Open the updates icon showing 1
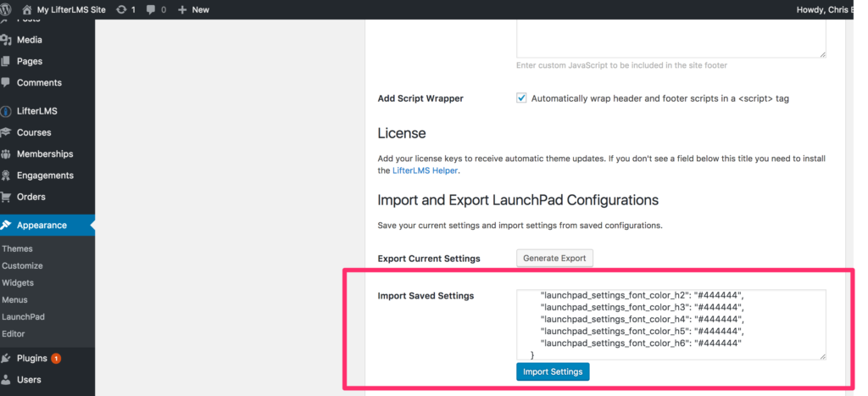Screen dimensions: 868x396 [x=121, y=9]
